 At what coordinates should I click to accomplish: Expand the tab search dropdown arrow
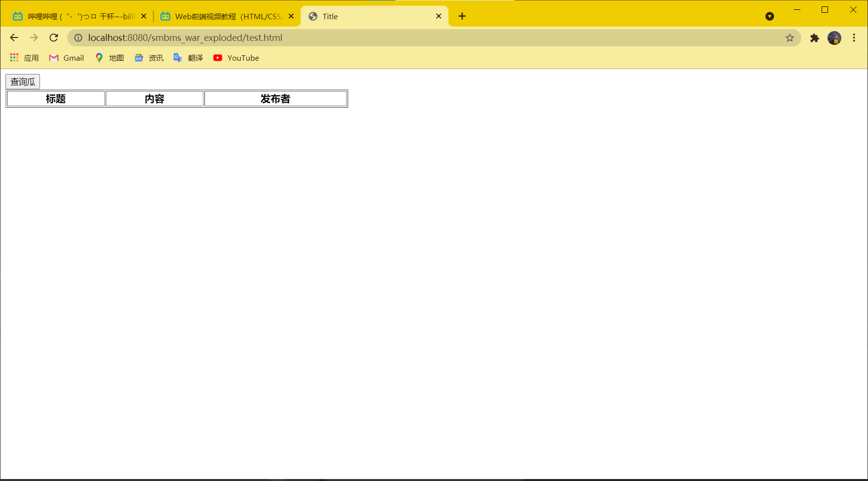point(770,16)
